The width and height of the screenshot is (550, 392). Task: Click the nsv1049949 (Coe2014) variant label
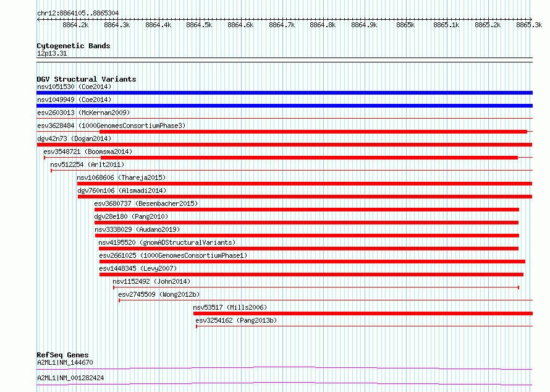click(74, 100)
